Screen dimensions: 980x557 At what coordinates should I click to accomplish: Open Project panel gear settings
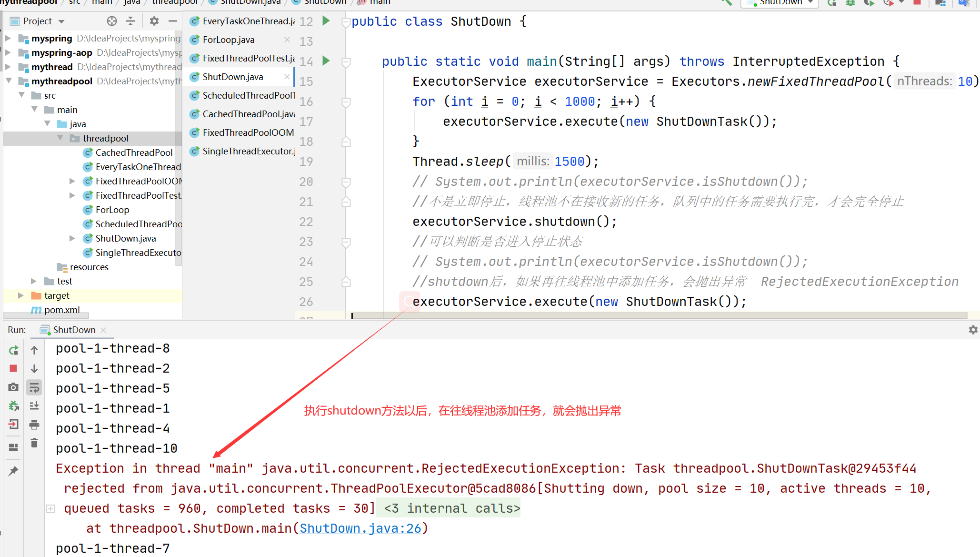[154, 21]
